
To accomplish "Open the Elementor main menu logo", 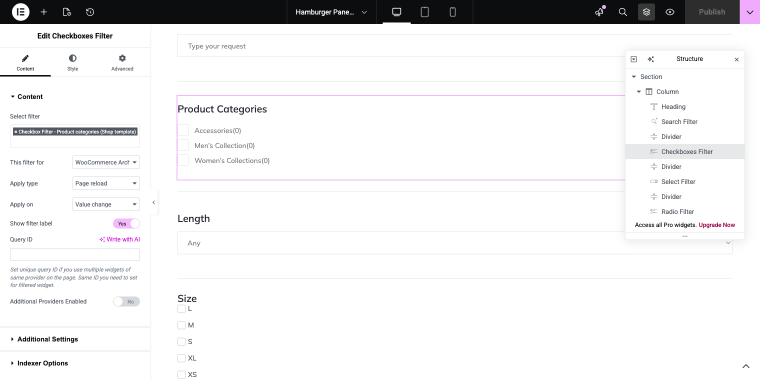I will [x=20, y=12].
